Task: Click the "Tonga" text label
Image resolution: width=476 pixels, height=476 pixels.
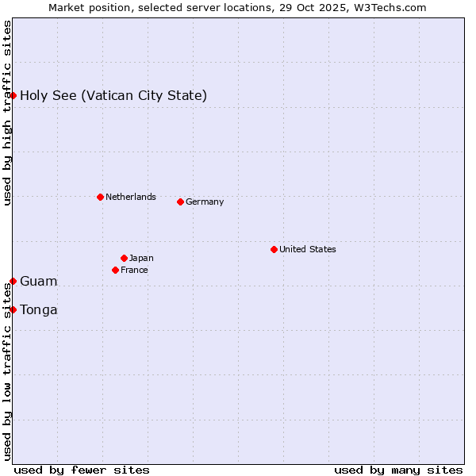Action: pyautogui.click(x=38, y=309)
